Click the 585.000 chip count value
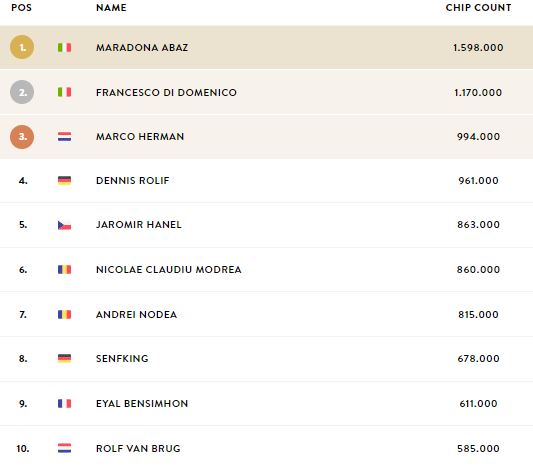Viewport: 533px width, 466px height. 478,448
